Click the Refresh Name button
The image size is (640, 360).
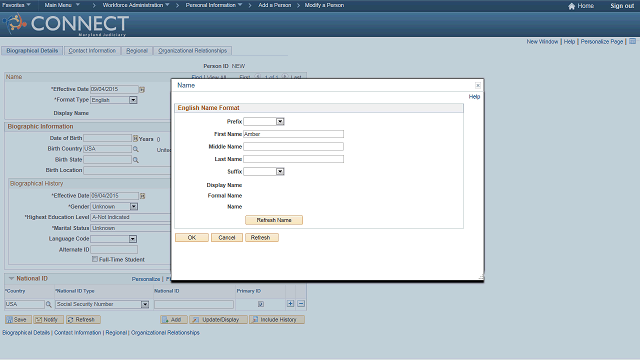[274, 220]
